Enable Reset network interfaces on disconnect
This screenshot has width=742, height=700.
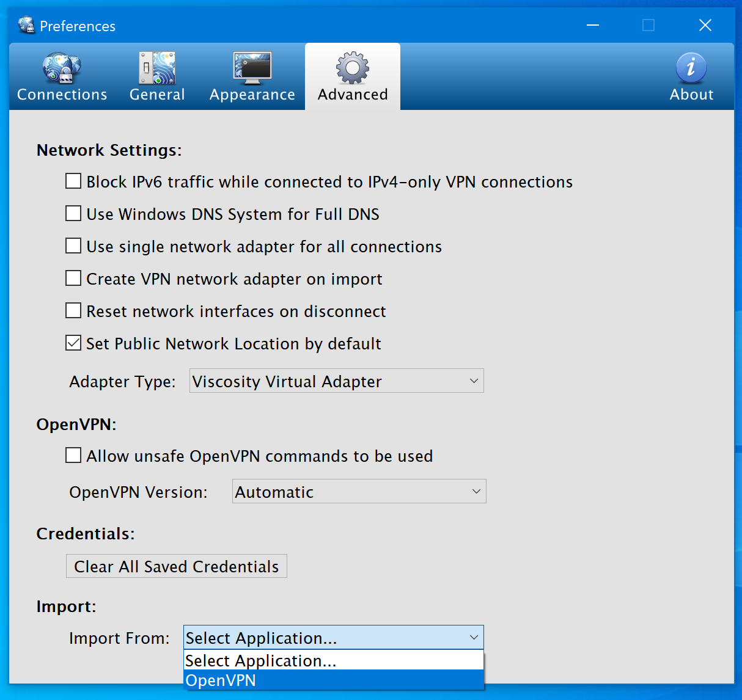[x=73, y=311]
